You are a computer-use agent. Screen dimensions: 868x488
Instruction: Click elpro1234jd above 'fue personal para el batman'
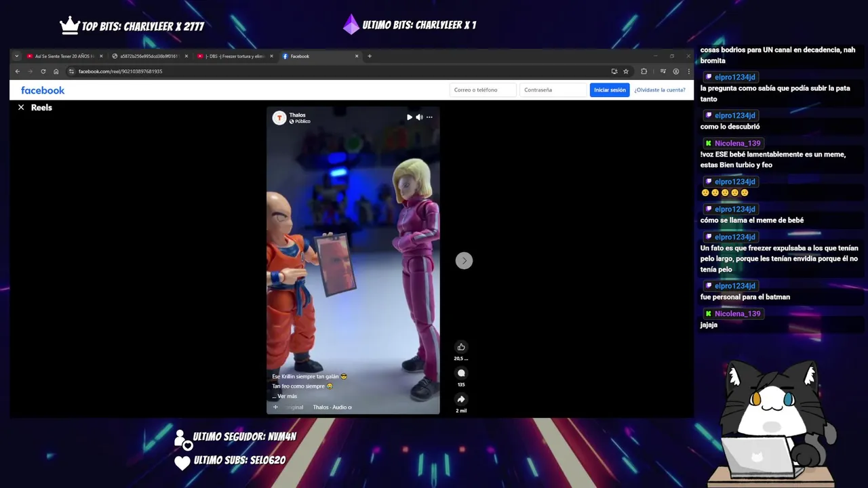tap(734, 286)
